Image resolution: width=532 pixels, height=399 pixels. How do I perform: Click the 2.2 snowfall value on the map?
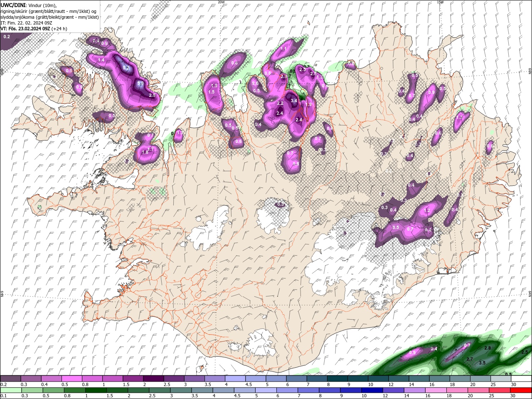point(280,103)
